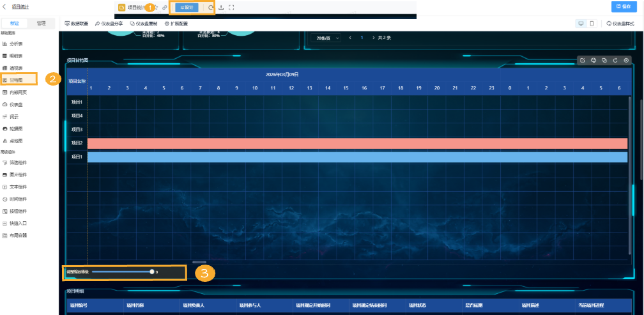Go to the next page arrow
The width and height of the screenshot is (644, 315).
(x=373, y=38)
